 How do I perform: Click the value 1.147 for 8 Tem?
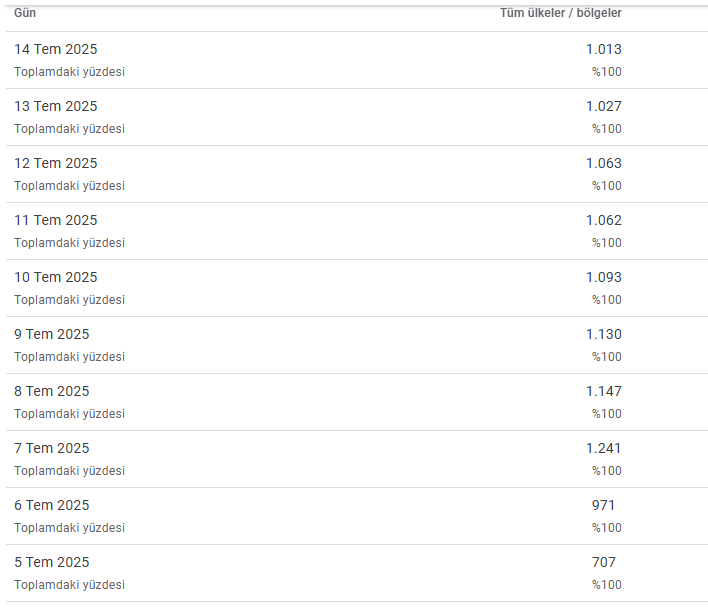[604, 391]
